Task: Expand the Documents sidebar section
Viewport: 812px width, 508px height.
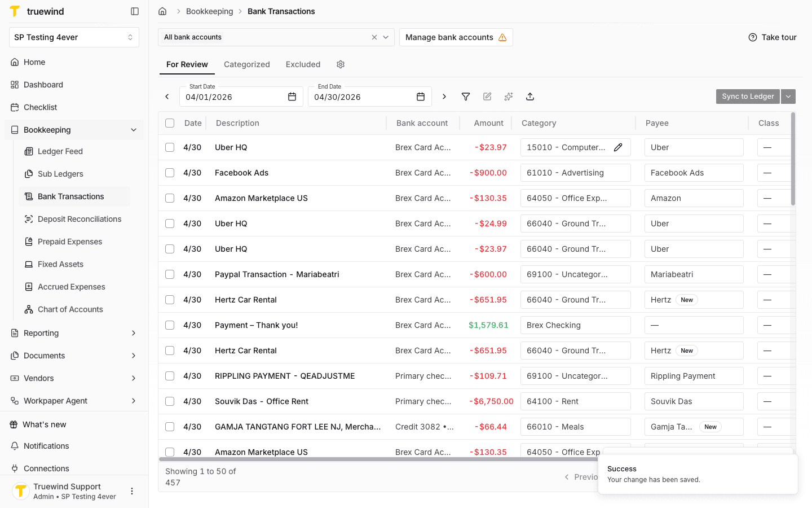Action: 134,356
